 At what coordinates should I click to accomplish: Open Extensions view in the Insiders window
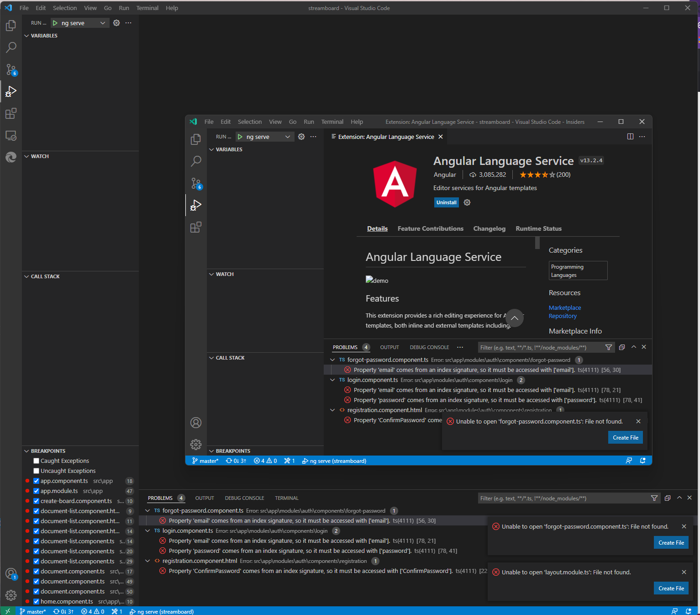coord(196,227)
